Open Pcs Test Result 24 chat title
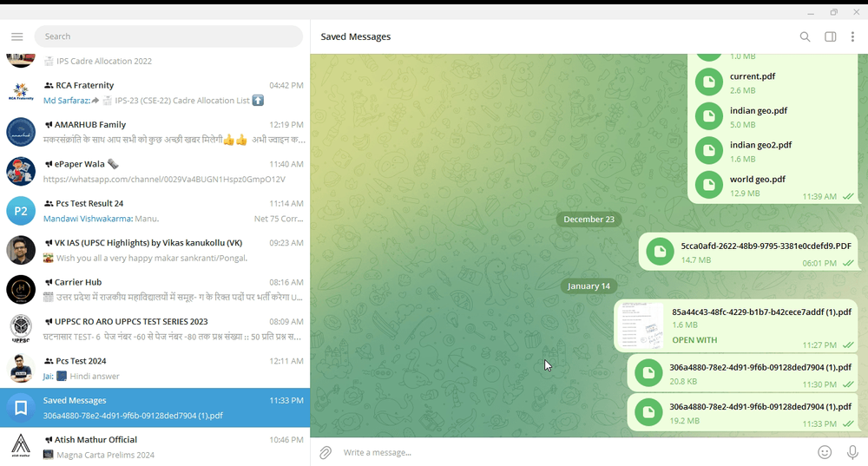 click(x=89, y=203)
